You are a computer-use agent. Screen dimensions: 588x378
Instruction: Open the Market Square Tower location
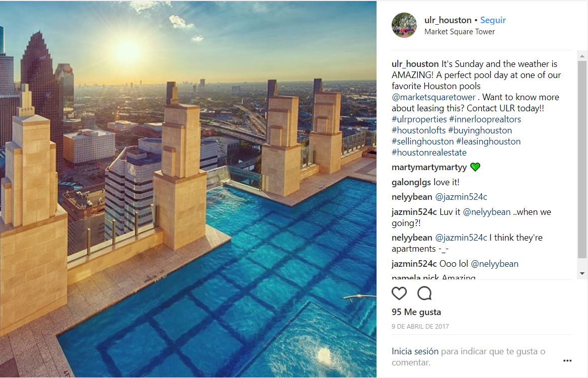(459, 32)
